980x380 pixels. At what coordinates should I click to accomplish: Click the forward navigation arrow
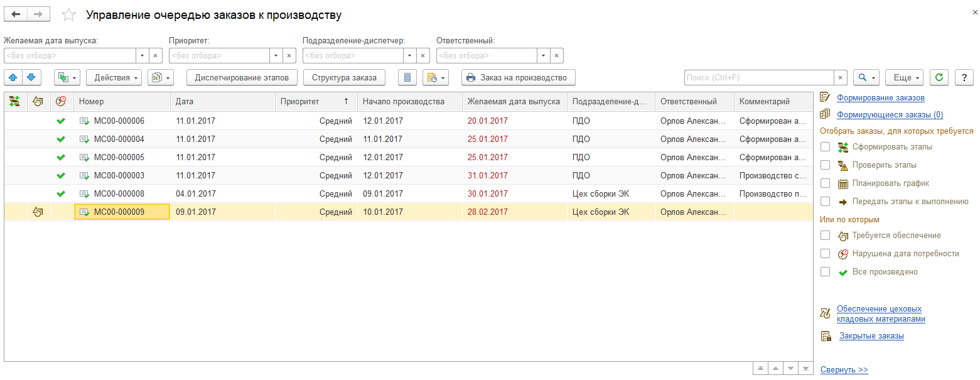(39, 14)
